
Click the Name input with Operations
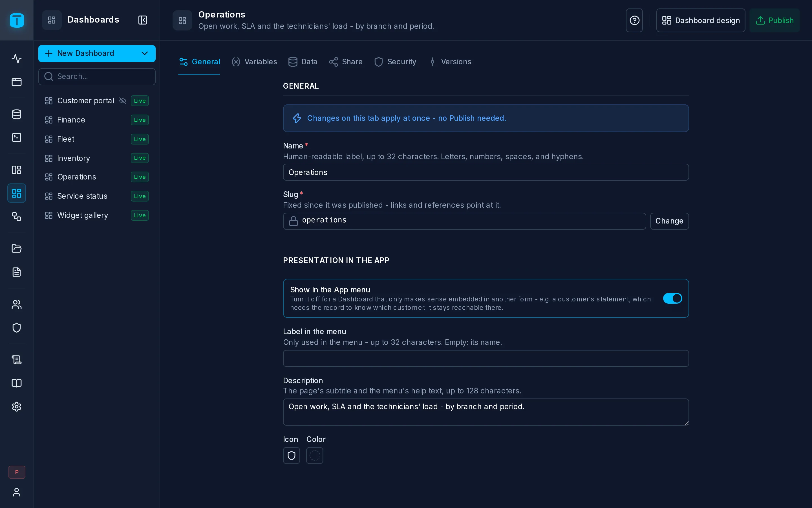(x=486, y=172)
